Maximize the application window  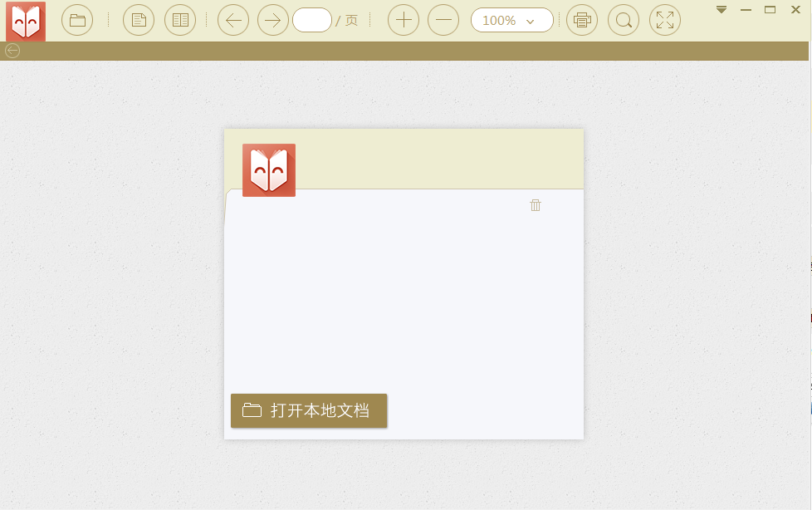coord(770,9)
